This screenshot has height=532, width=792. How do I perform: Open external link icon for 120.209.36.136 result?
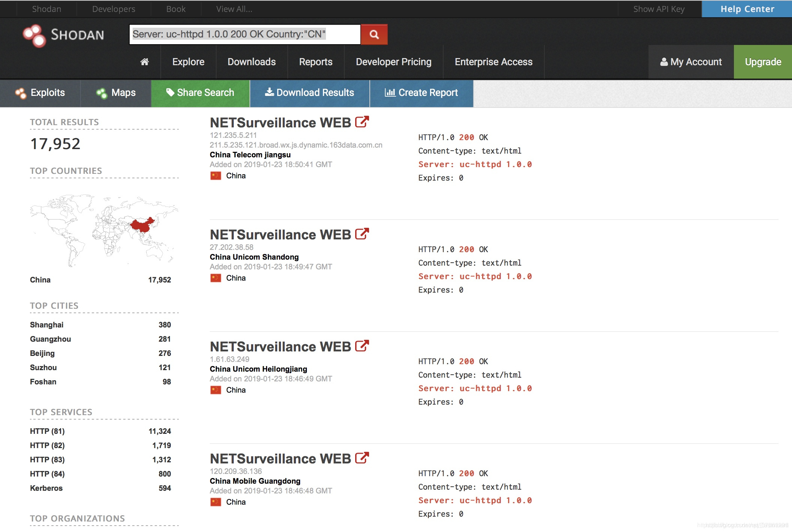pyautogui.click(x=362, y=458)
